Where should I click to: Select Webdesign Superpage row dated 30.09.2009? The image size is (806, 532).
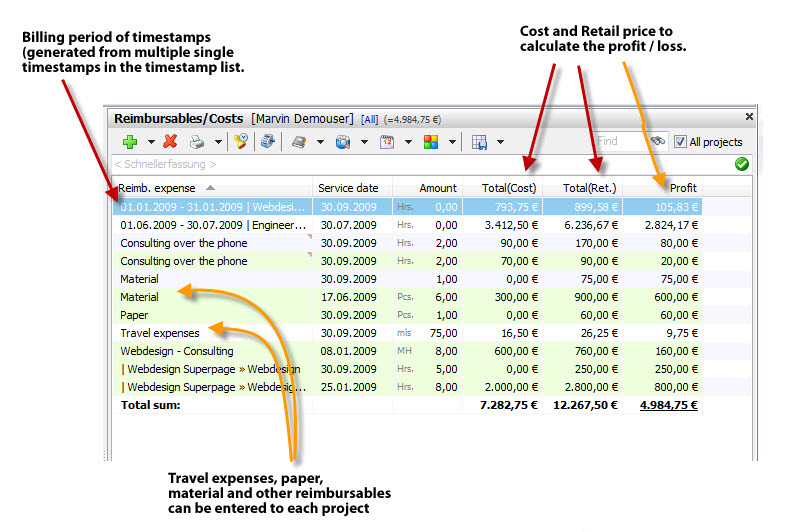coord(407,369)
